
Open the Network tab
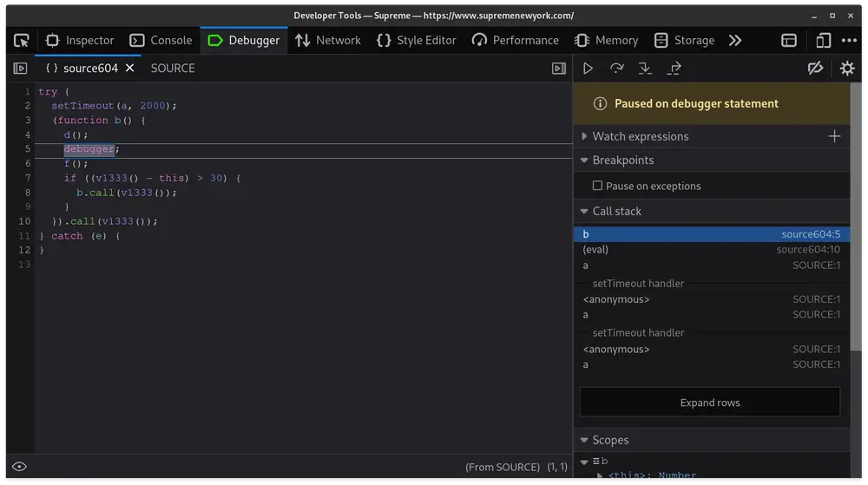(328, 41)
